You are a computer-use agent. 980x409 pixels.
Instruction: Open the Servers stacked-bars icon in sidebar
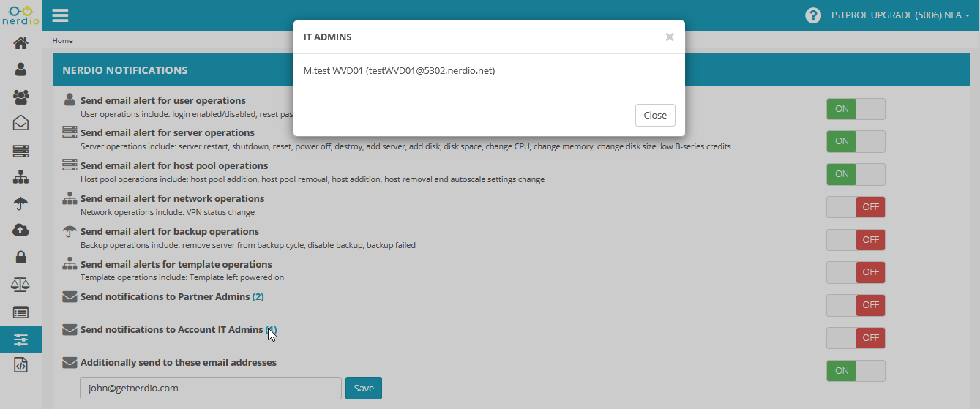click(20, 151)
